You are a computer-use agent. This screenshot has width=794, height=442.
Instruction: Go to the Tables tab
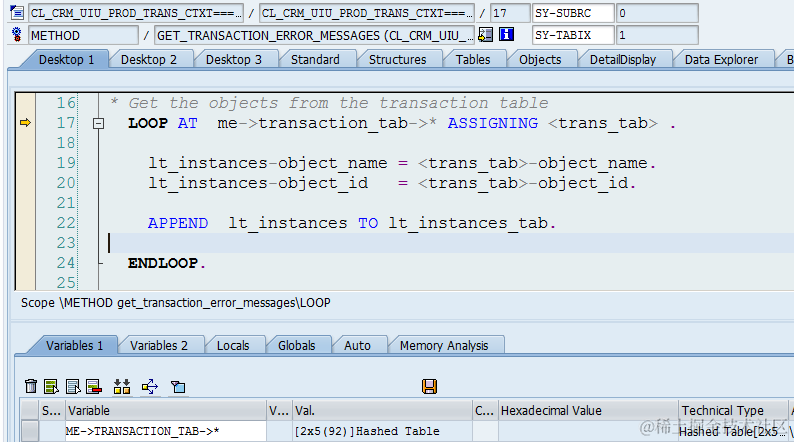(473, 60)
